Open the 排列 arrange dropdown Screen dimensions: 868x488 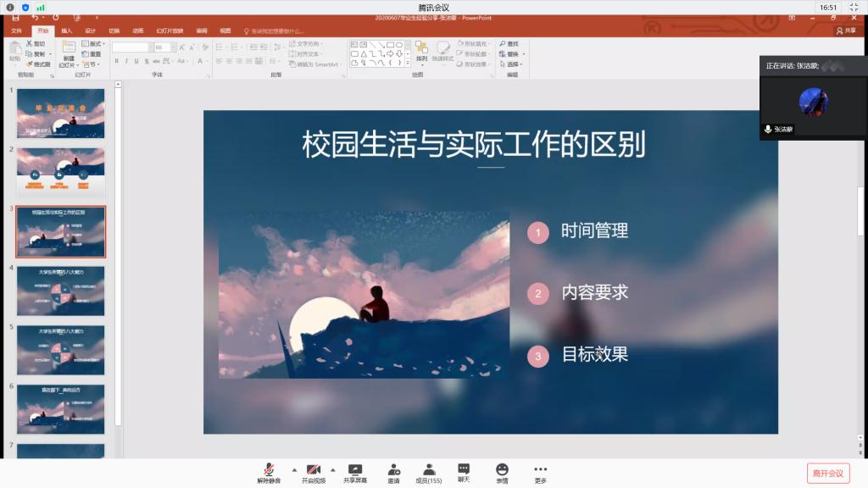[x=422, y=52]
